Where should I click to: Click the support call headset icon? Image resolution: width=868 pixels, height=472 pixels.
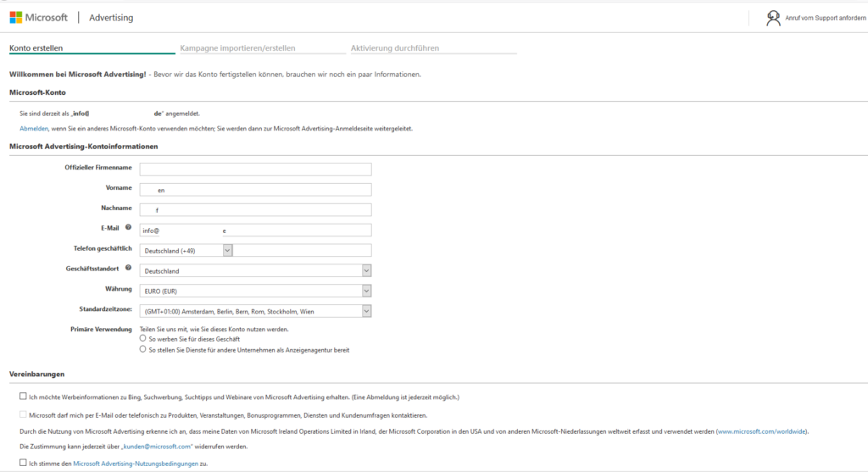click(x=773, y=18)
